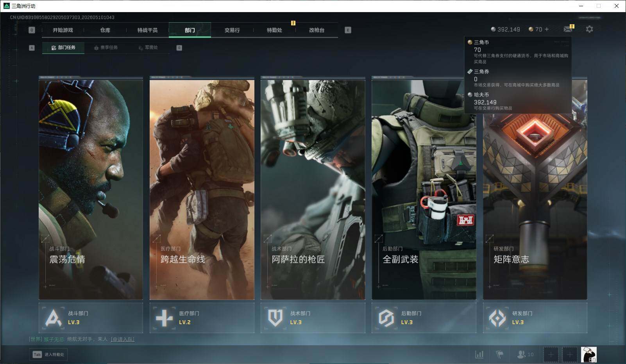
Task: Click first empty squad slot plus
Action: tap(551, 355)
